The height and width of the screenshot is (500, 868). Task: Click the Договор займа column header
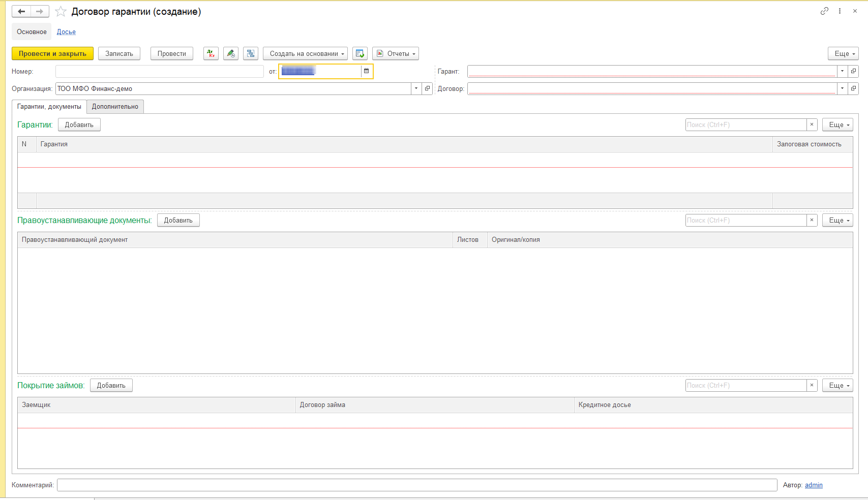tap(435, 405)
